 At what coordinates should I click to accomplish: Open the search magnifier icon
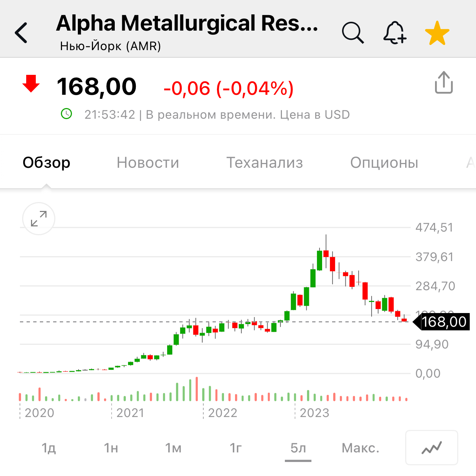click(353, 33)
